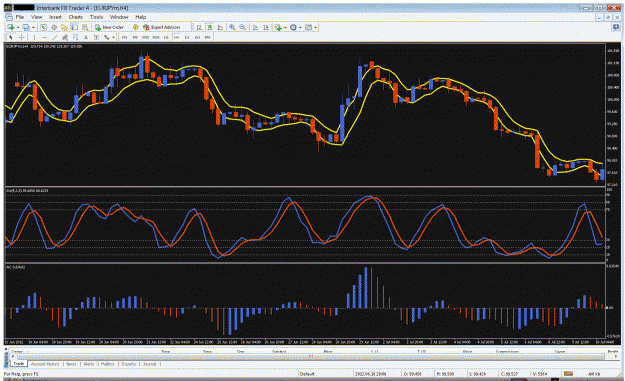The height and width of the screenshot is (381, 625).
Task: Switch chart to M15 timeframe
Action: [145, 37]
